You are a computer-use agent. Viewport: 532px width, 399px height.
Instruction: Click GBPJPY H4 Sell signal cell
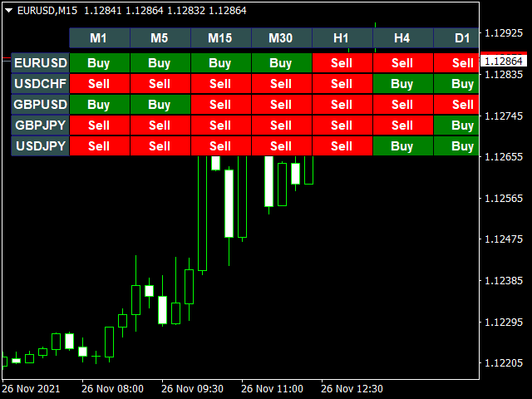(x=403, y=126)
